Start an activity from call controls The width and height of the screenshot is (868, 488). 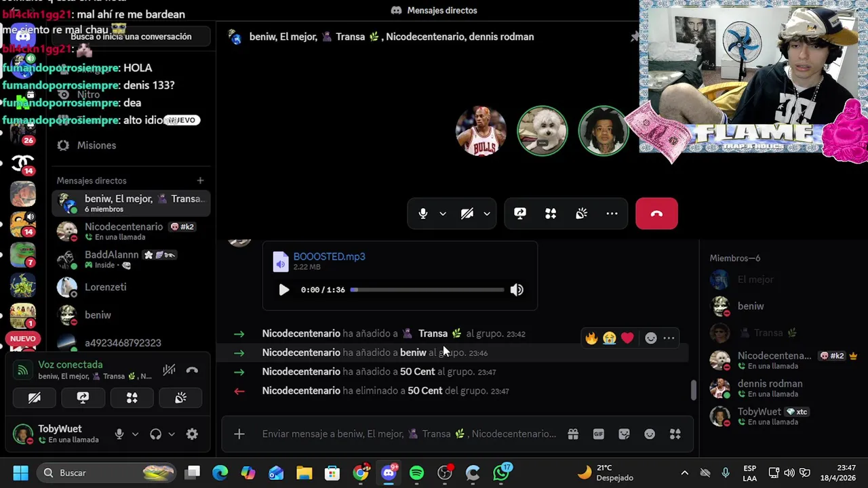tap(551, 213)
